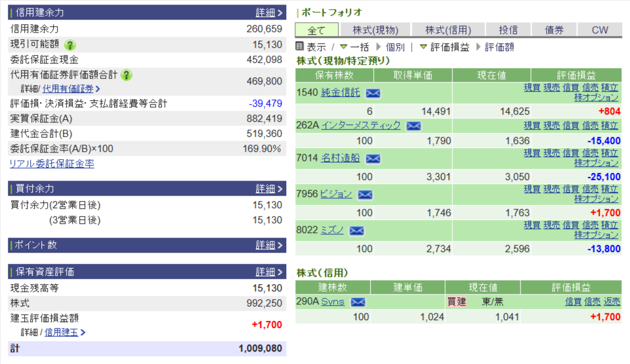Switch to the 株式(現物) tab

pos(375,29)
